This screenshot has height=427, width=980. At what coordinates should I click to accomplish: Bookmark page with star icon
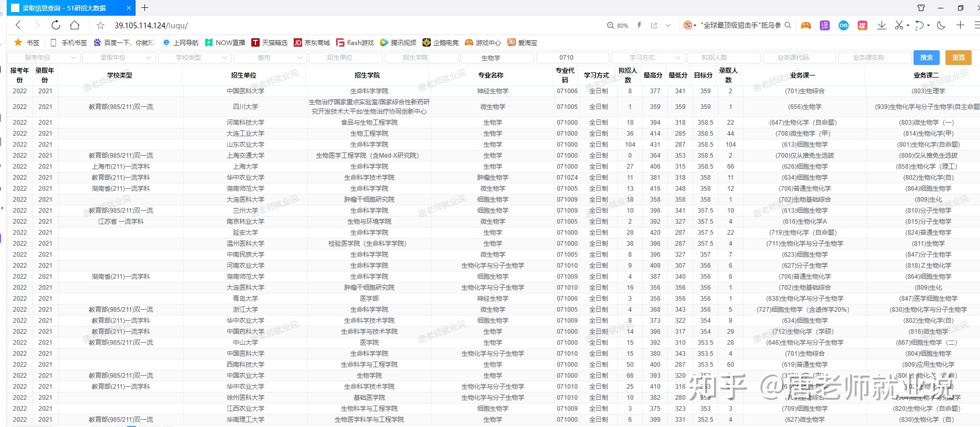click(x=101, y=26)
